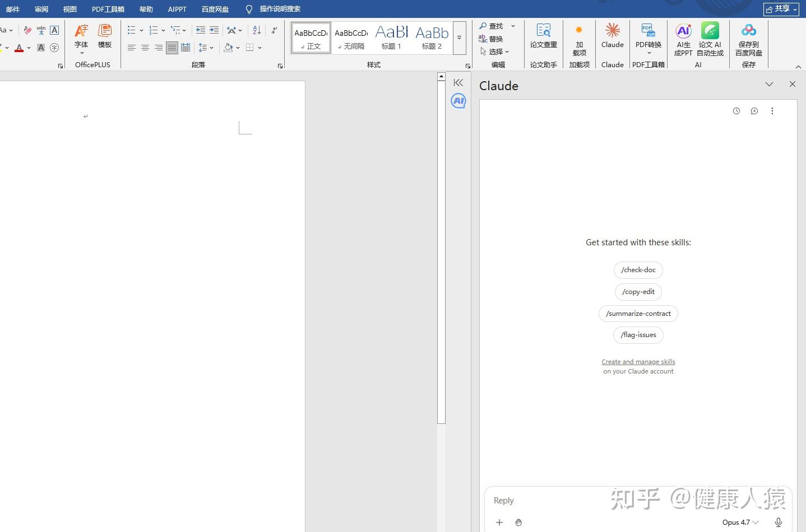Click the hand icon below Reply
The width and height of the screenshot is (806, 532).
click(518, 522)
